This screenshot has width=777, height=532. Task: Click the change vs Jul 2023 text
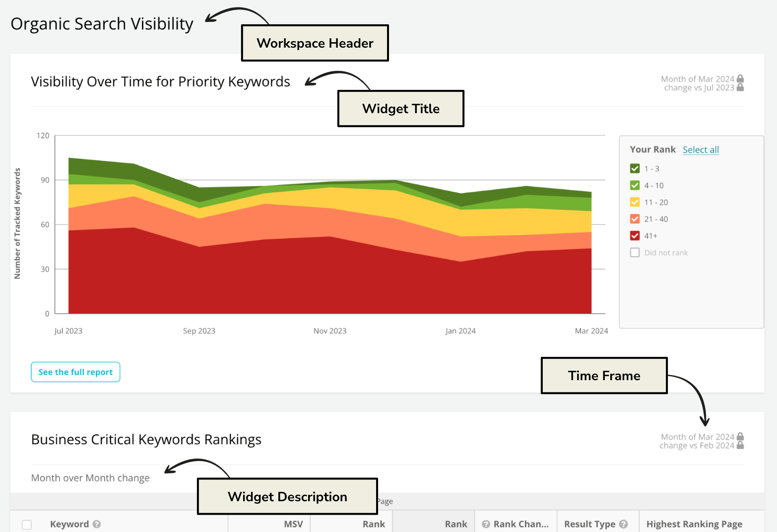pyautogui.click(x=699, y=88)
